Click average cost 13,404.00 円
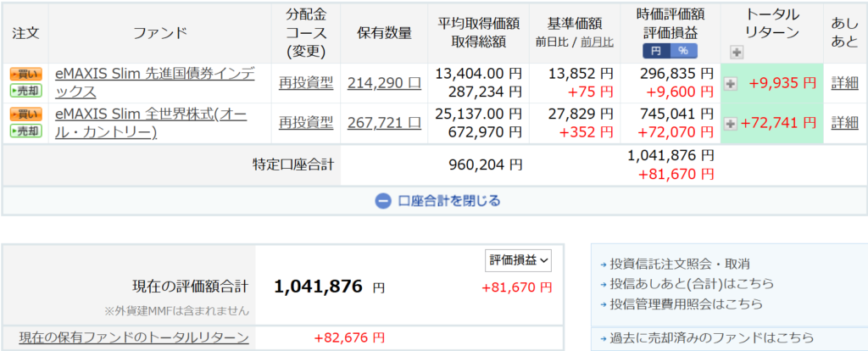The image size is (868, 351). (479, 73)
